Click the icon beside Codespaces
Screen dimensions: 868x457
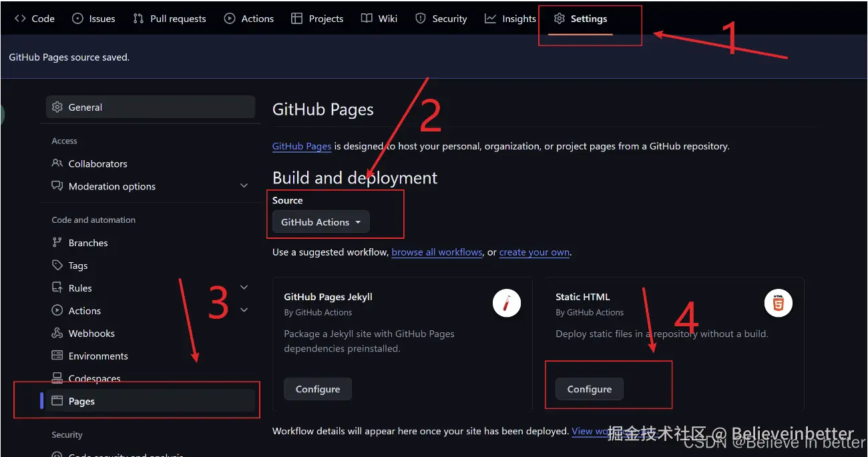pos(57,378)
